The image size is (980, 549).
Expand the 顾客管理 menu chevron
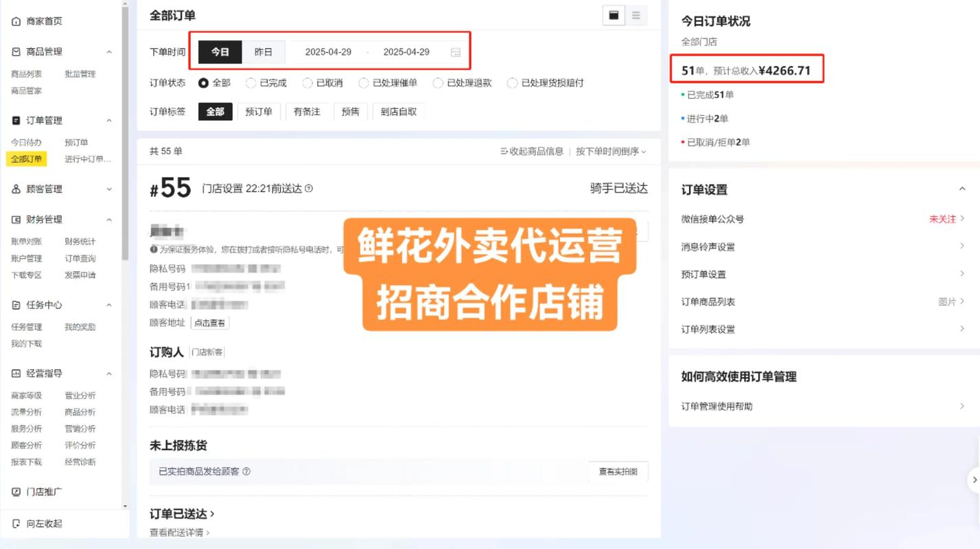(x=109, y=189)
